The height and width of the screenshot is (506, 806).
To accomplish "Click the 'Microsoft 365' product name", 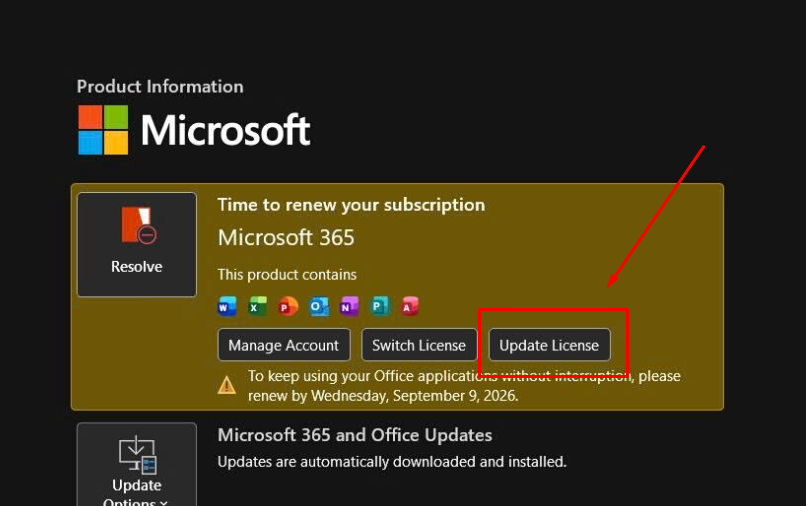I will [286, 238].
